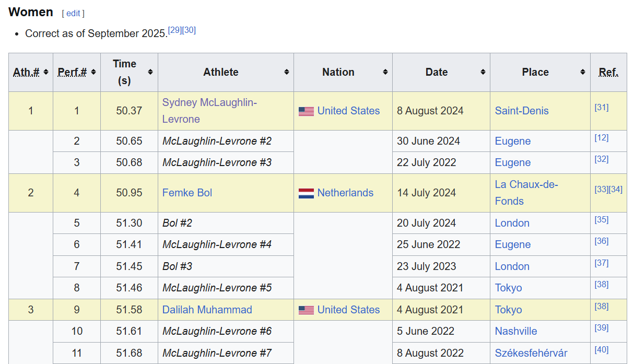Screen dimensions: 634x364
Task: Sort table by Ath.# column arrows
Action: [46, 72]
